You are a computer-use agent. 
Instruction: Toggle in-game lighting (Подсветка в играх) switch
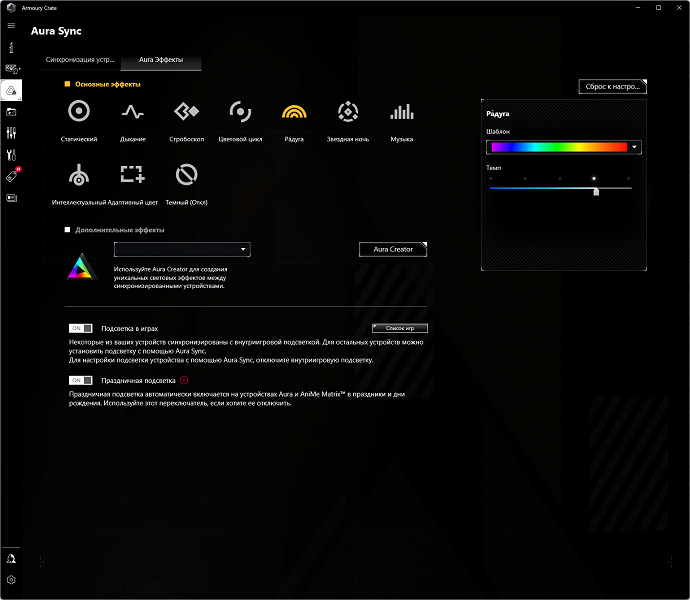coord(80,328)
